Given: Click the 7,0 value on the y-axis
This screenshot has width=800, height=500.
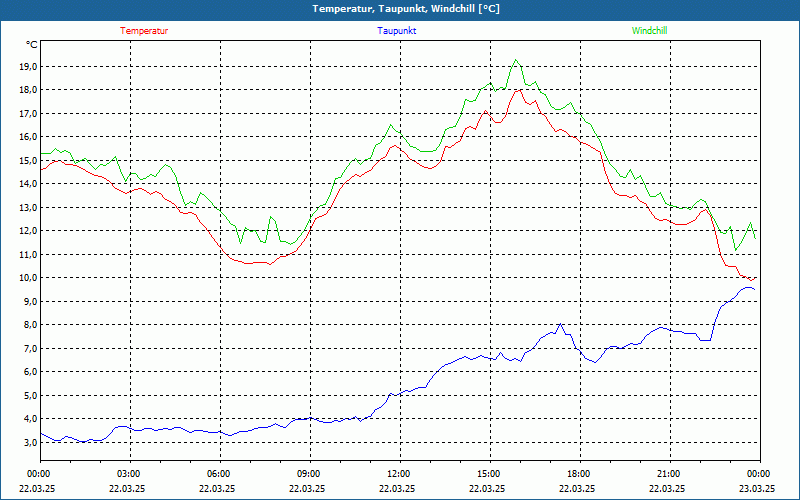Looking at the screenshot, I should pos(30,348).
